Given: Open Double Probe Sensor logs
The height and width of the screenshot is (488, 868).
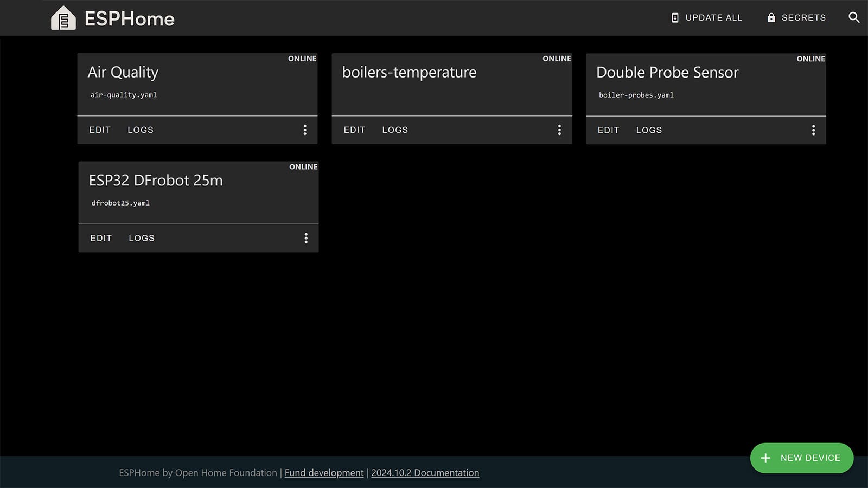Looking at the screenshot, I should (649, 130).
